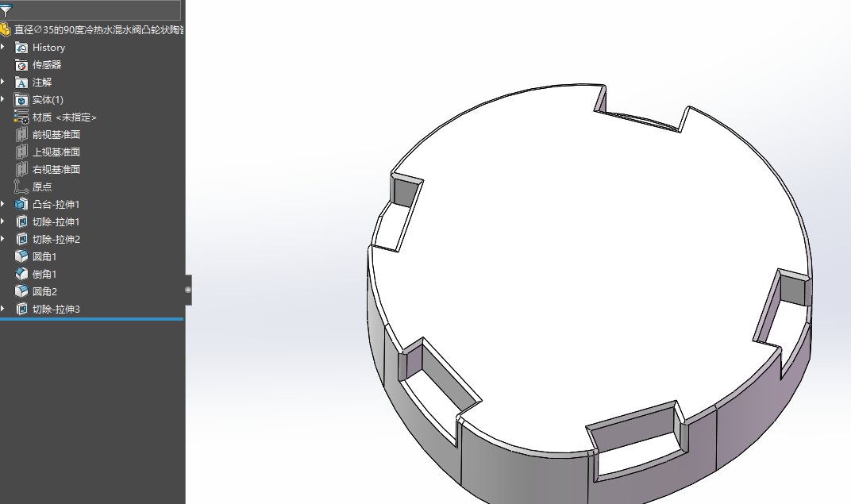This screenshot has width=851, height=504.
Task: Click the 圆角2 fillet icon
Action: [21, 291]
